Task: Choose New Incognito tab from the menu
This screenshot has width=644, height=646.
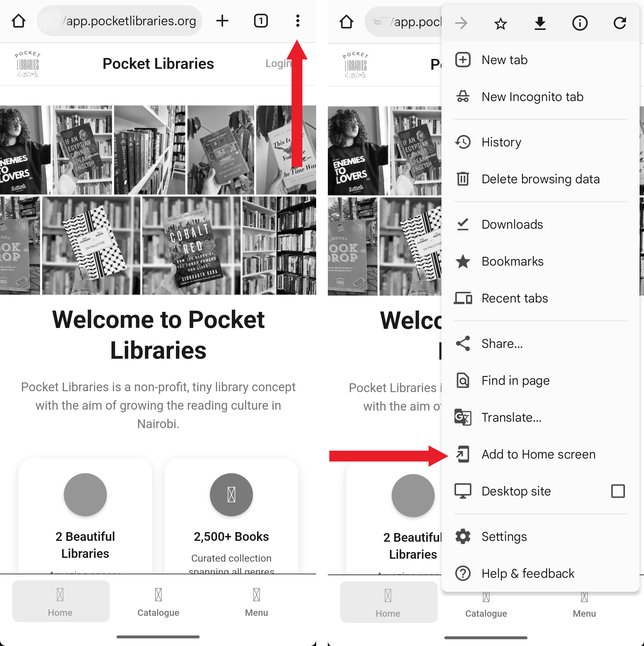Action: pyautogui.click(x=532, y=97)
